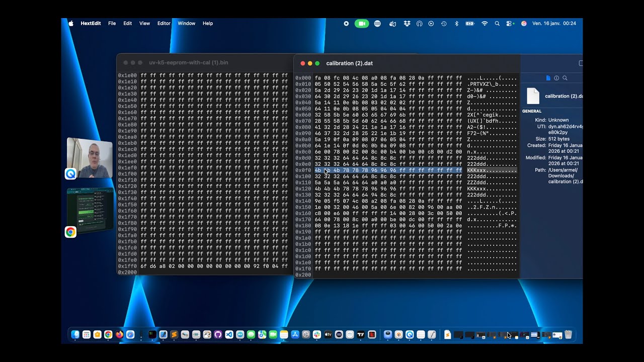Select the search tab in inspector
644x362 pixels.
tap(565, 78)
